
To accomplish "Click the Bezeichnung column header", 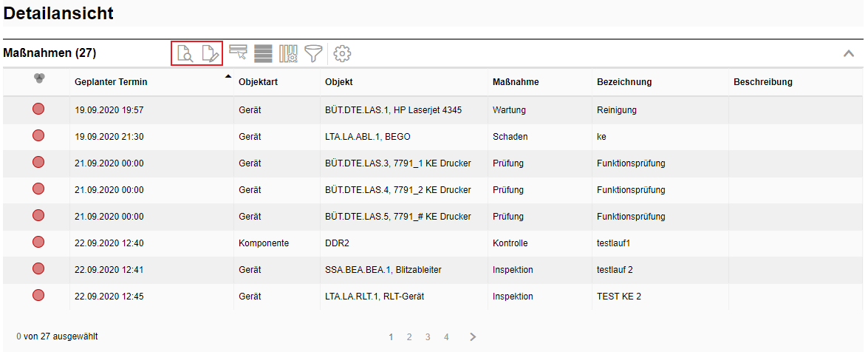I will [x=624, y=82].
